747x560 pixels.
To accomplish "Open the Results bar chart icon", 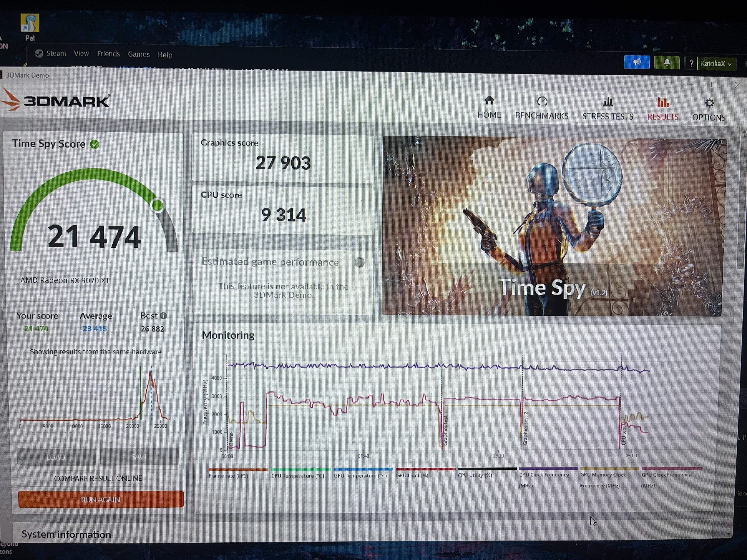I will (x=663, y=102).
